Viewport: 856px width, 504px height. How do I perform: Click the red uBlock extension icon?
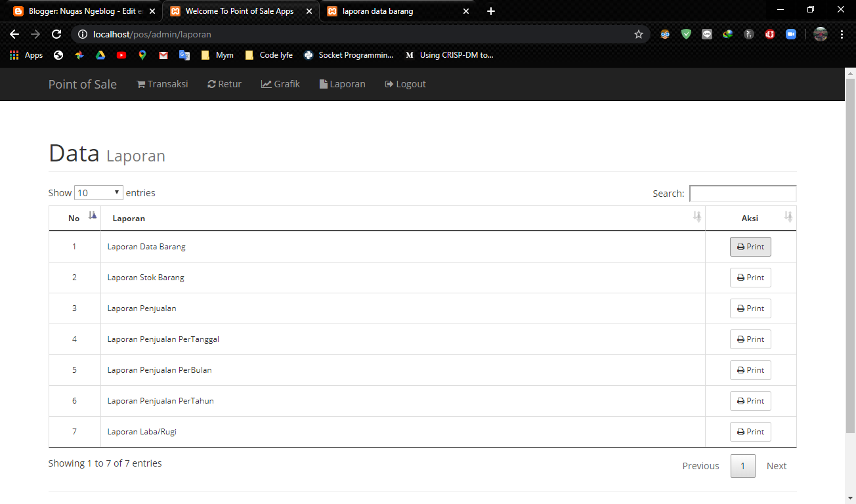coord(770,34)
